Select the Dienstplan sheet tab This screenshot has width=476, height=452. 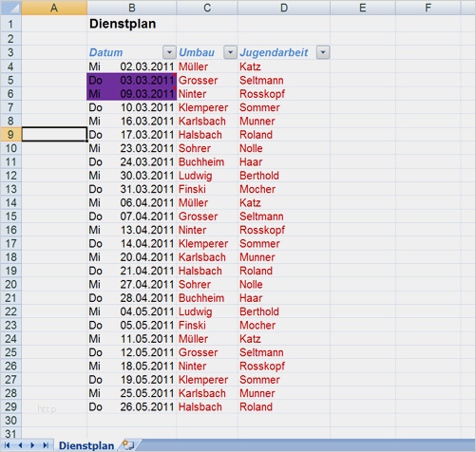click(x=86, y=445)
